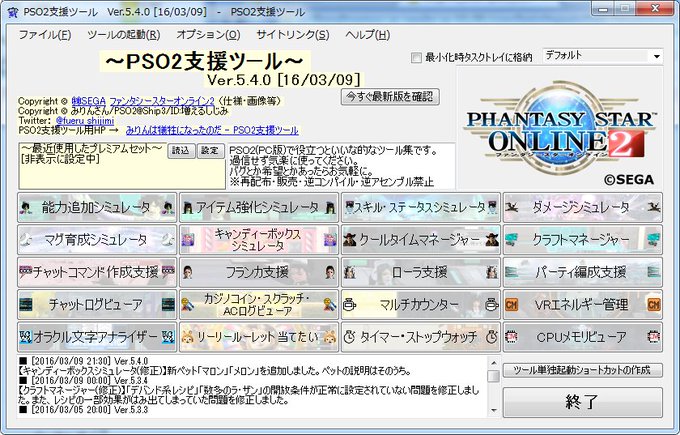Open the ツールの起動(R) menu
The width and height of the screenshot is (680, 435).
[124, 35]
